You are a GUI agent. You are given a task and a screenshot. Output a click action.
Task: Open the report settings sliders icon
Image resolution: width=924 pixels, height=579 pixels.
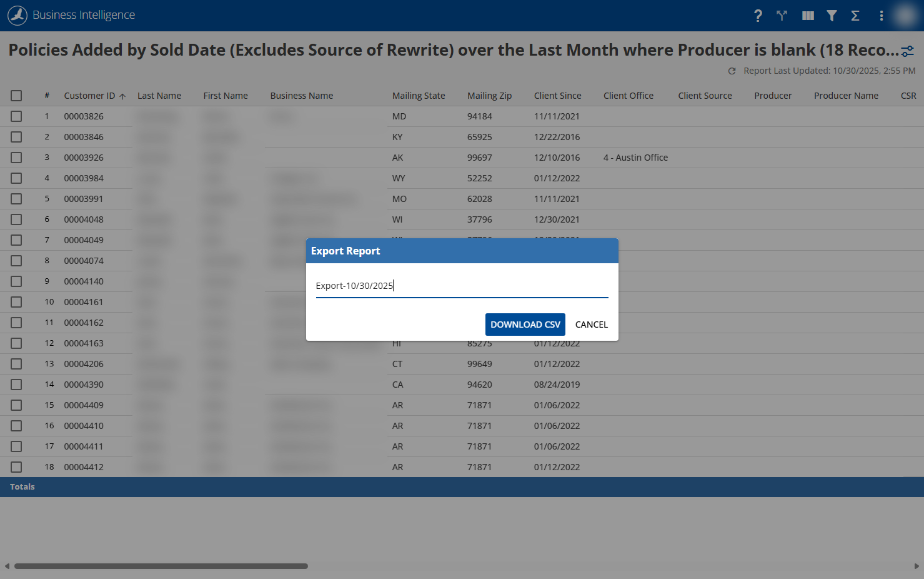click(x=907, y=51)
